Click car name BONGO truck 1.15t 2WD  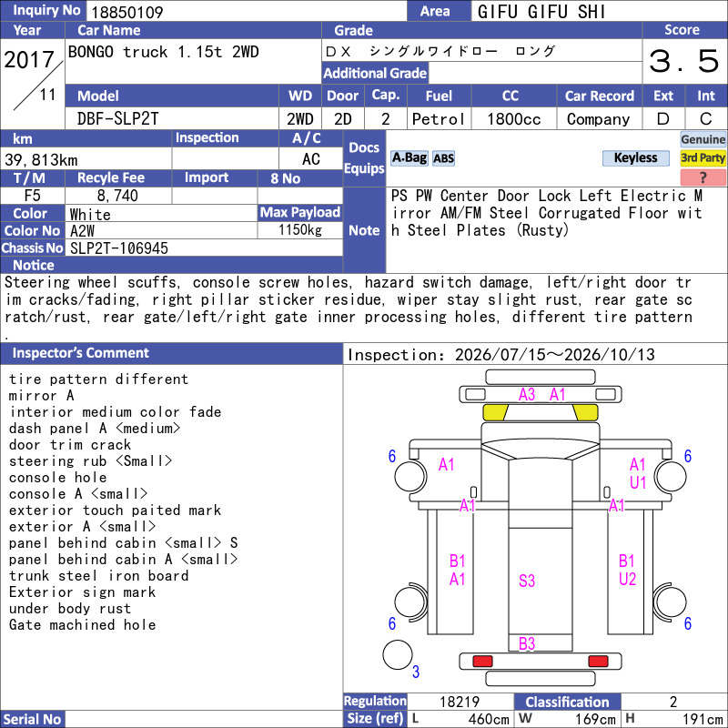coord(164,52)
